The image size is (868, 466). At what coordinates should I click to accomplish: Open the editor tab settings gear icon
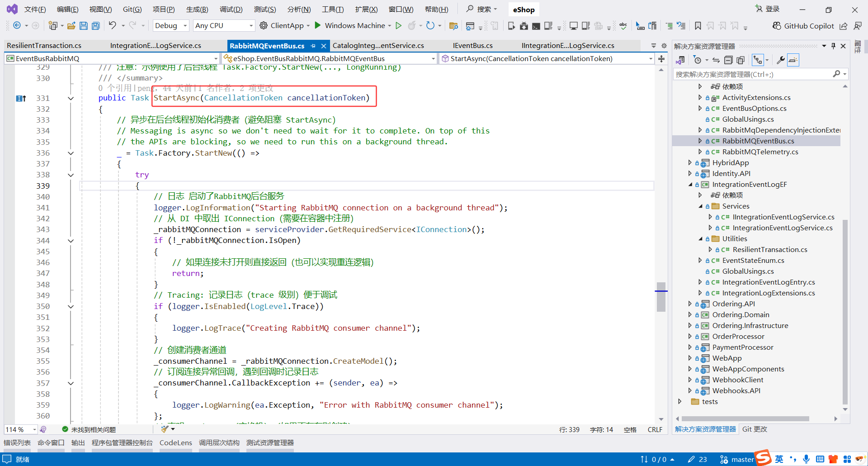[664, 46]
